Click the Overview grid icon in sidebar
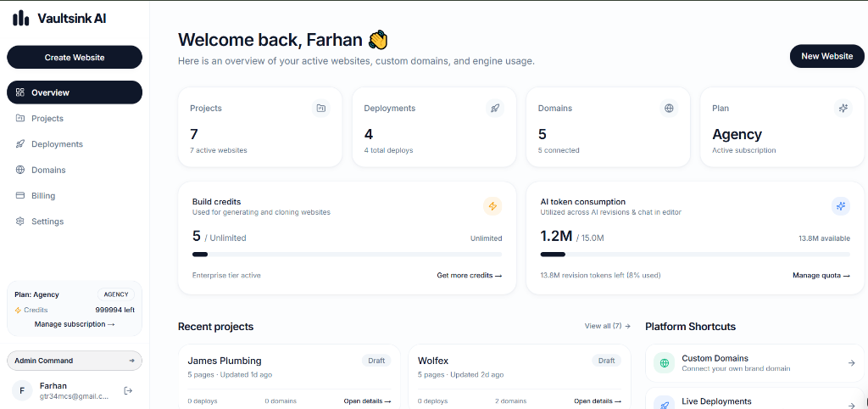This screenshot has height=409, width=868. [20, 92]
